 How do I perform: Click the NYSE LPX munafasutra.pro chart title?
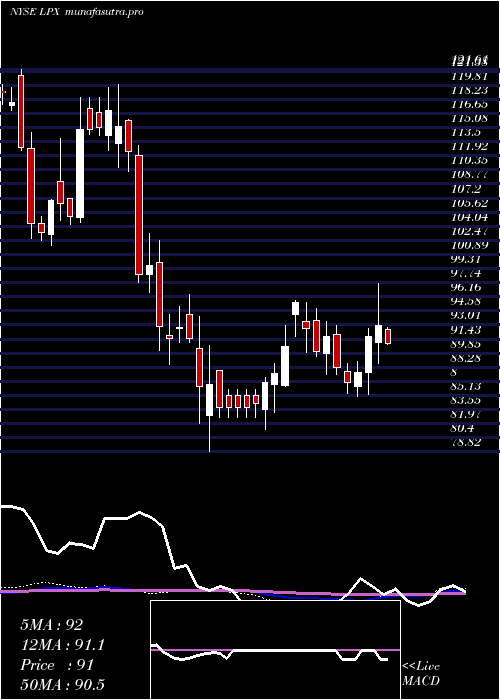coord(77,12)
